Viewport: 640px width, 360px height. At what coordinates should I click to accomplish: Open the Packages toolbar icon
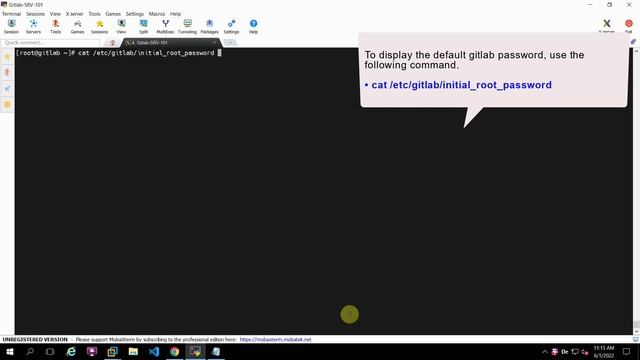point(209,26)
